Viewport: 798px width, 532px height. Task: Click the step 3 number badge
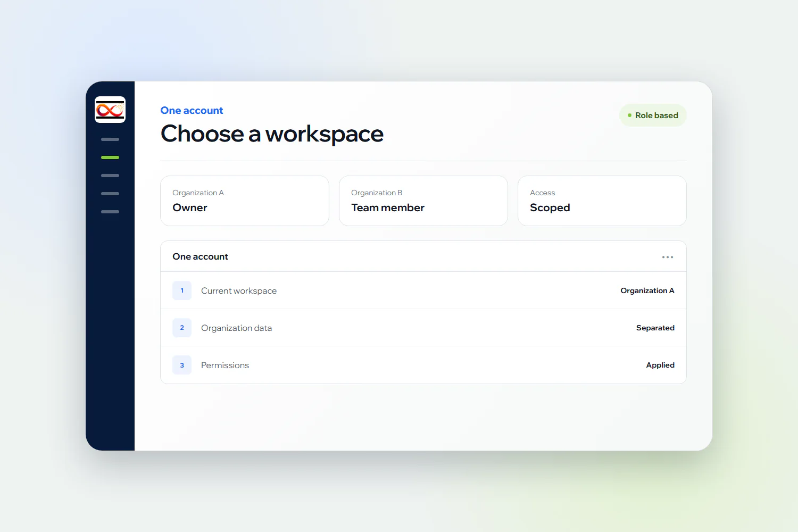click(182, 365)
